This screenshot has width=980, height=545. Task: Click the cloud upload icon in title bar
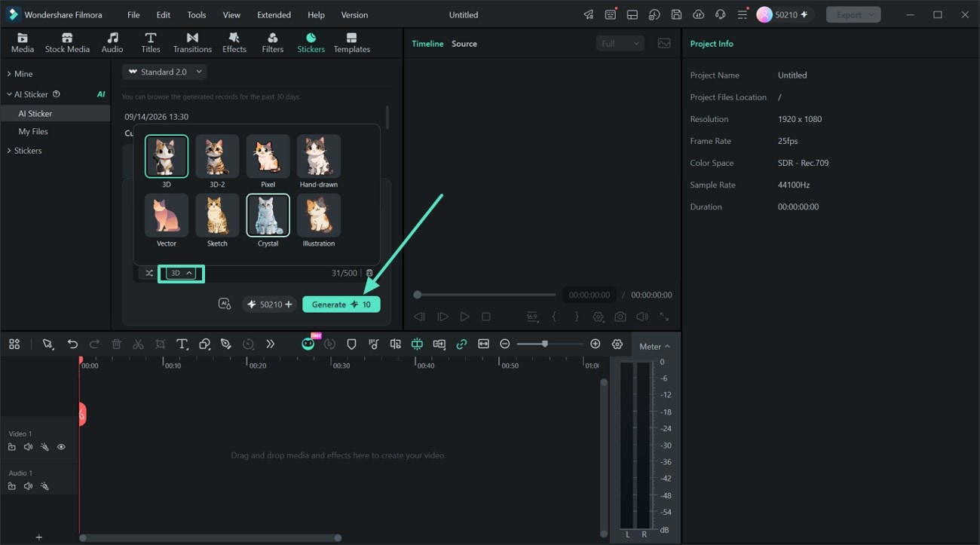point(698,14)
